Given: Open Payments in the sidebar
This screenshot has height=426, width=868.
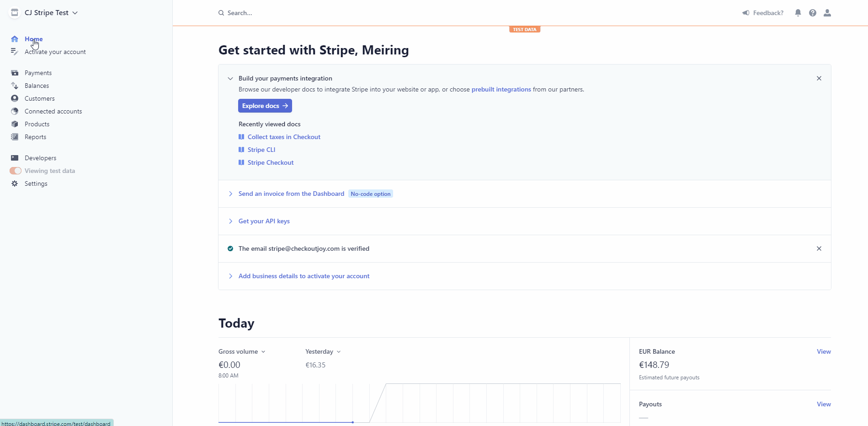Looking at the screenshot, I should (x=38, y=73).
